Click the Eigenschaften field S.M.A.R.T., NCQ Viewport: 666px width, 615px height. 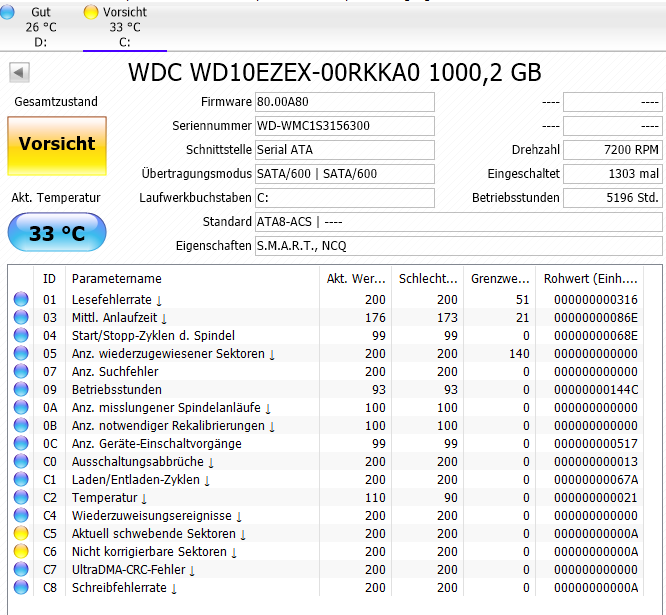[x=458, y=246]
